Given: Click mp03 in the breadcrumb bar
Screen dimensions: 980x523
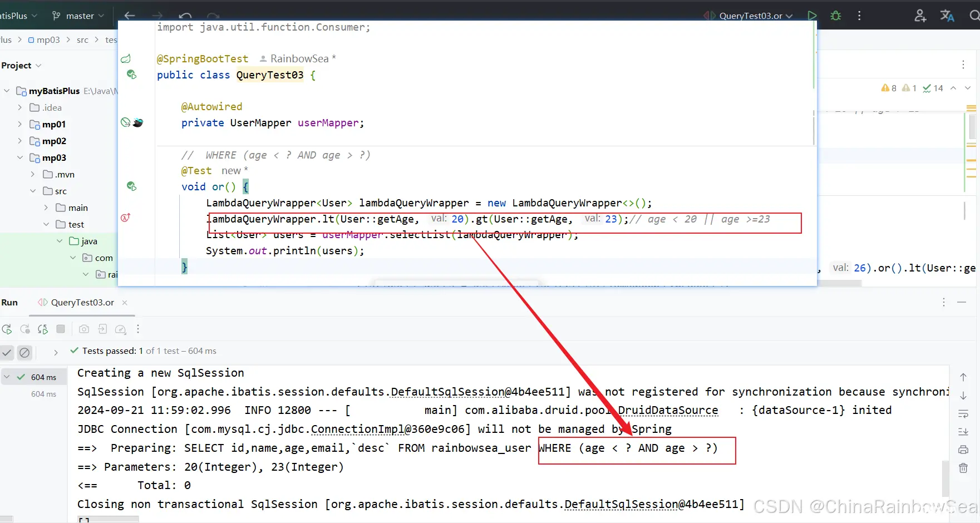Looking at the screenshot, I should click(44, 40).
